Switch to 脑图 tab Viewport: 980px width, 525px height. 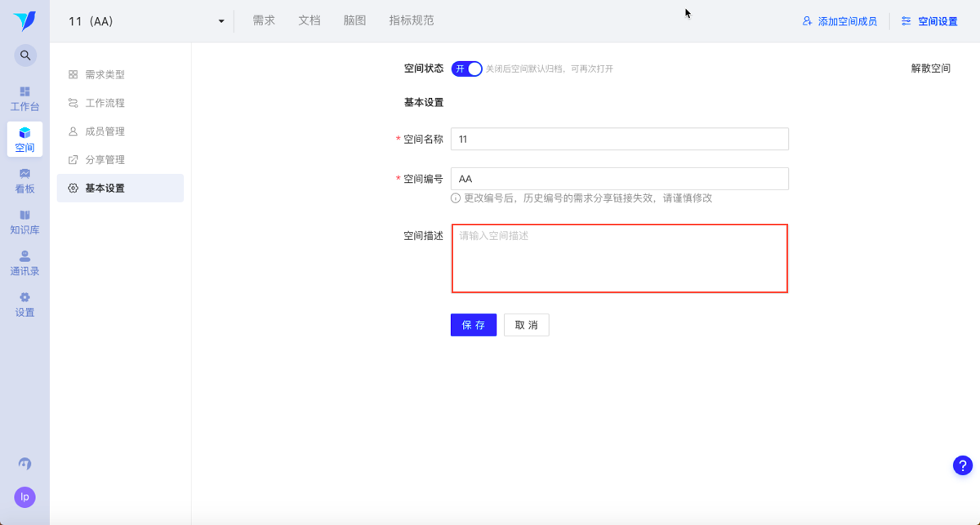point(354,20)
